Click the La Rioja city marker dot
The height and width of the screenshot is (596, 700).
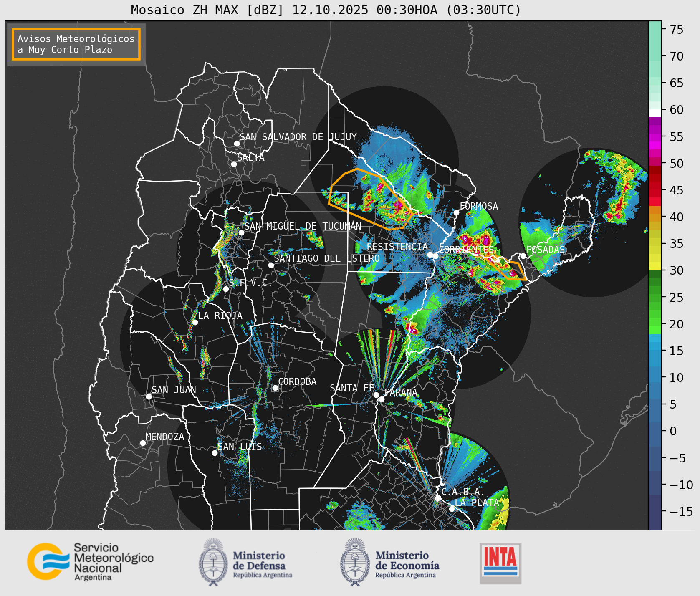[x=195, y=322]
